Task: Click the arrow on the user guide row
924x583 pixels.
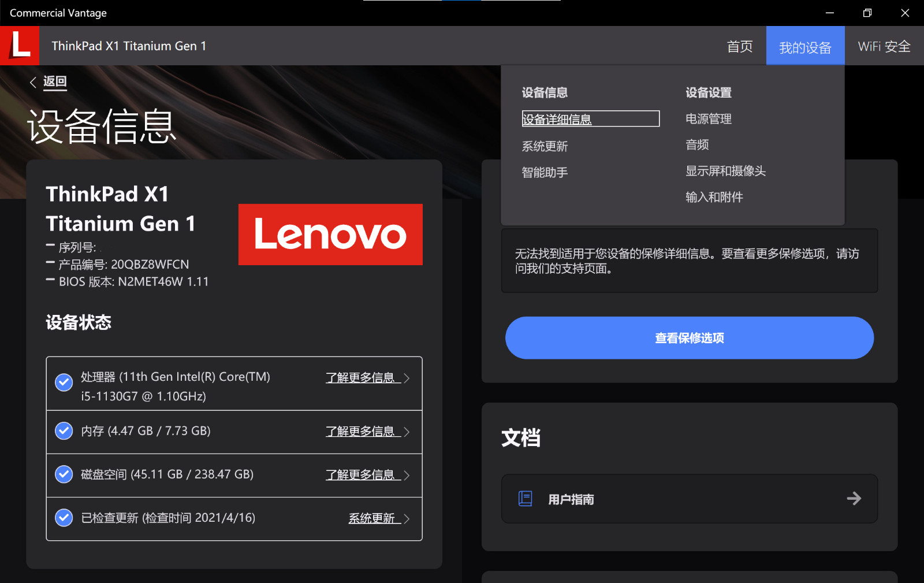Action: click(x=854, y=499)
